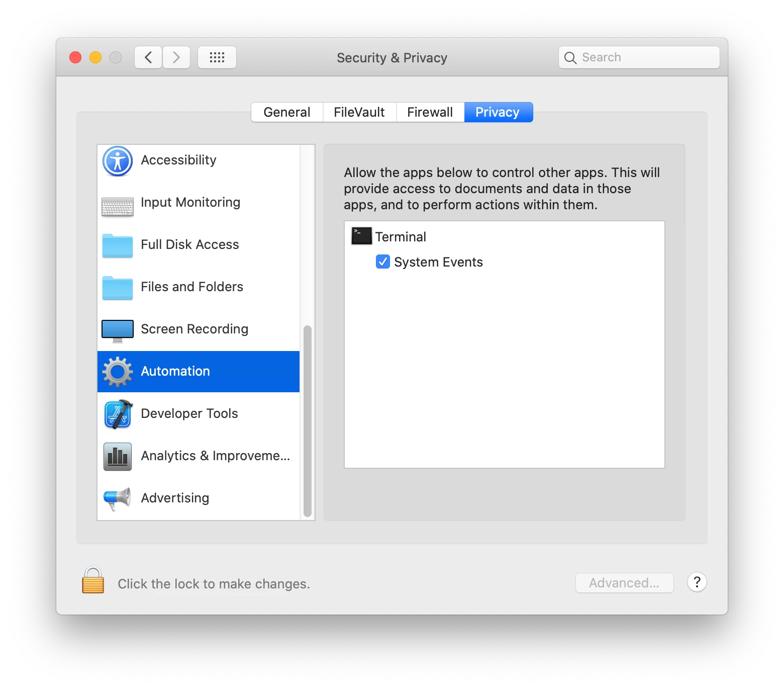Click the Terminal app icon
The height and width of the screenshot is (689, 784).
[x=361, y=236]
